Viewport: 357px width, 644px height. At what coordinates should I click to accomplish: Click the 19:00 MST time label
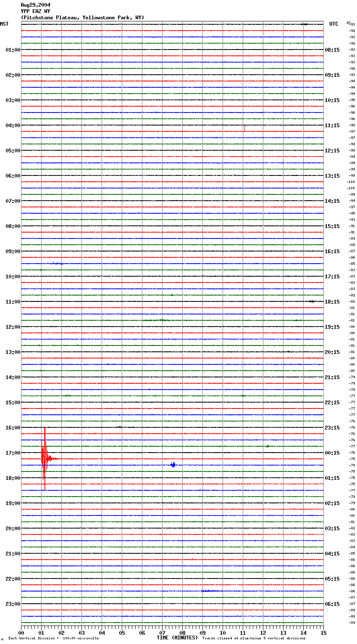pos(13,503)
